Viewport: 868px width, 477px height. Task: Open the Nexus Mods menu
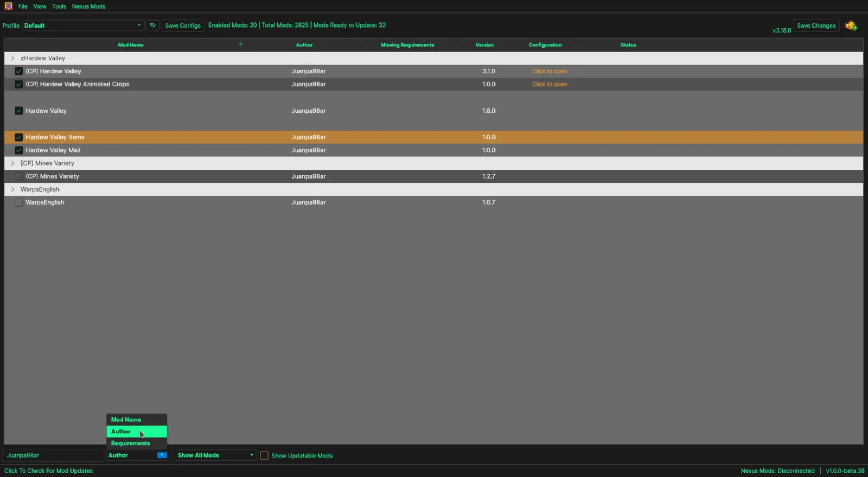pos(88,7)
